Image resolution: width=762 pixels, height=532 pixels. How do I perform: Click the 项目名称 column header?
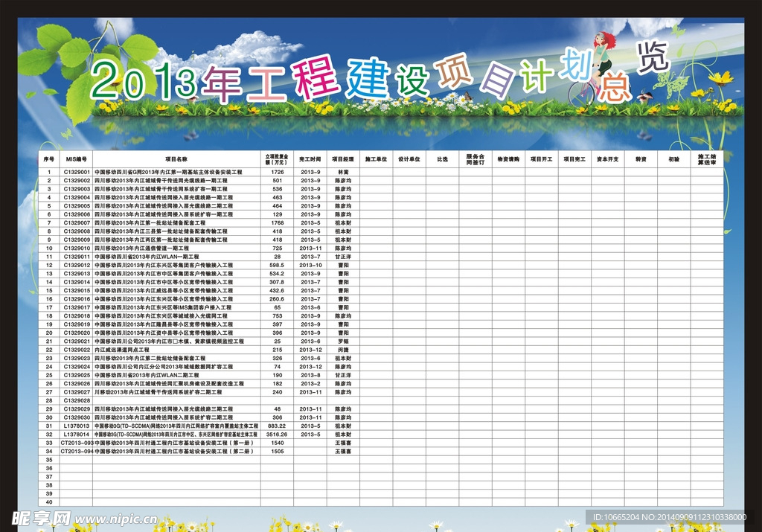point(176,159)
